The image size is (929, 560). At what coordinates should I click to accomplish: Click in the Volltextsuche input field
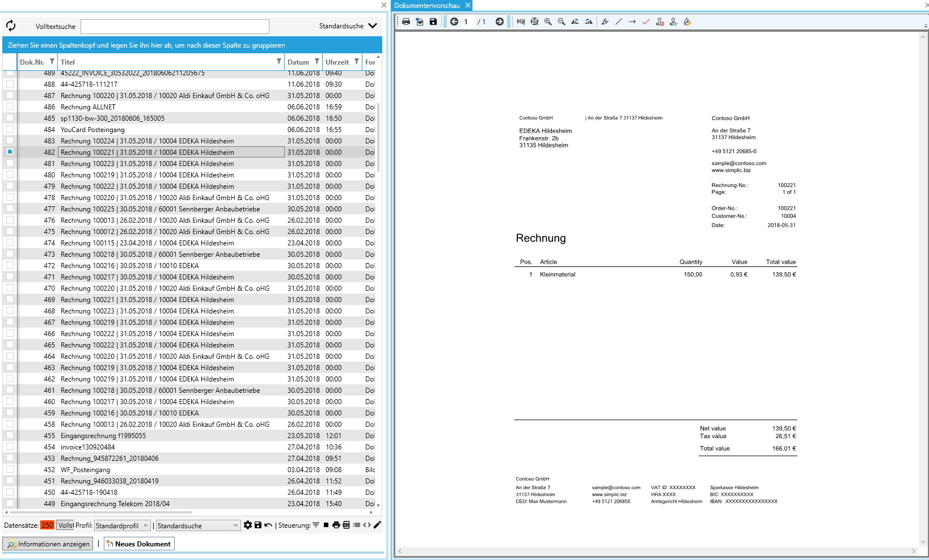[175, 26]
